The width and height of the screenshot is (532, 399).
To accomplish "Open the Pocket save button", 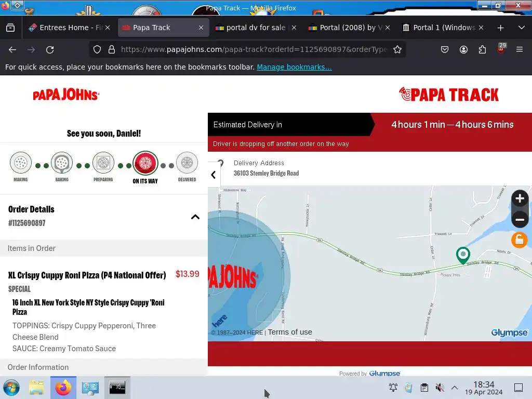I will pos(445,49).
